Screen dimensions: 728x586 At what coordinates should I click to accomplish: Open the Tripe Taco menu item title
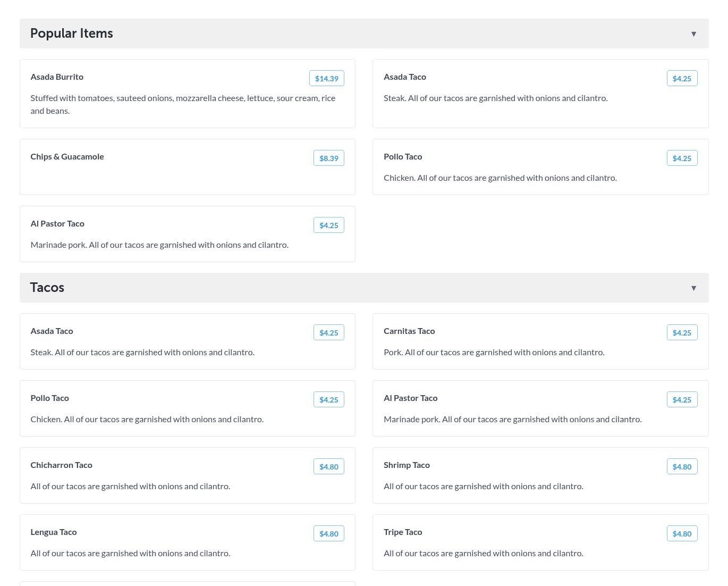tap(403, 532)
